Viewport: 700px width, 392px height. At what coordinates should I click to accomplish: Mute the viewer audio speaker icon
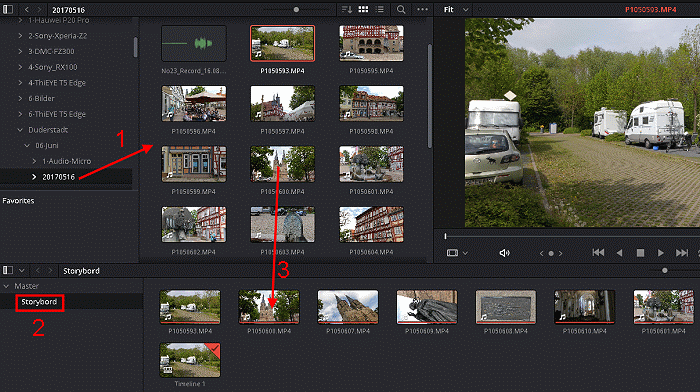click(x=504, y=253)
